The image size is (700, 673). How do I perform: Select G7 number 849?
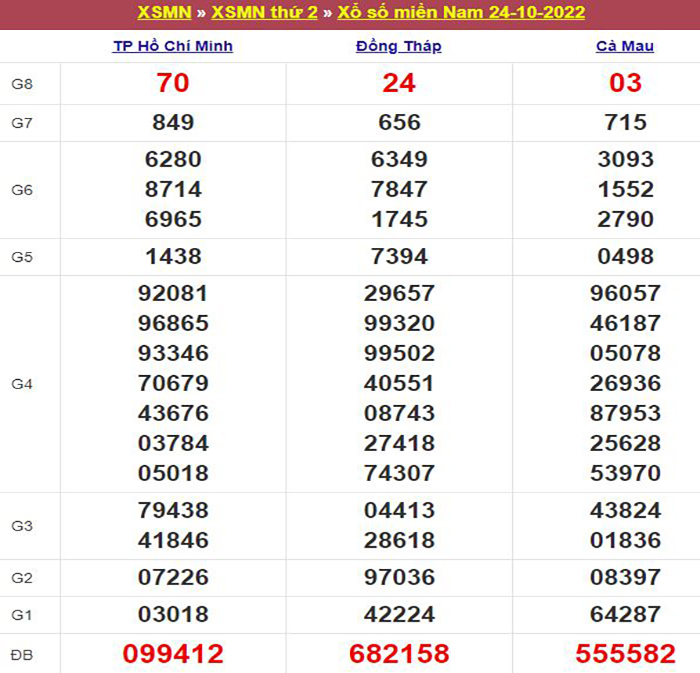173,122
